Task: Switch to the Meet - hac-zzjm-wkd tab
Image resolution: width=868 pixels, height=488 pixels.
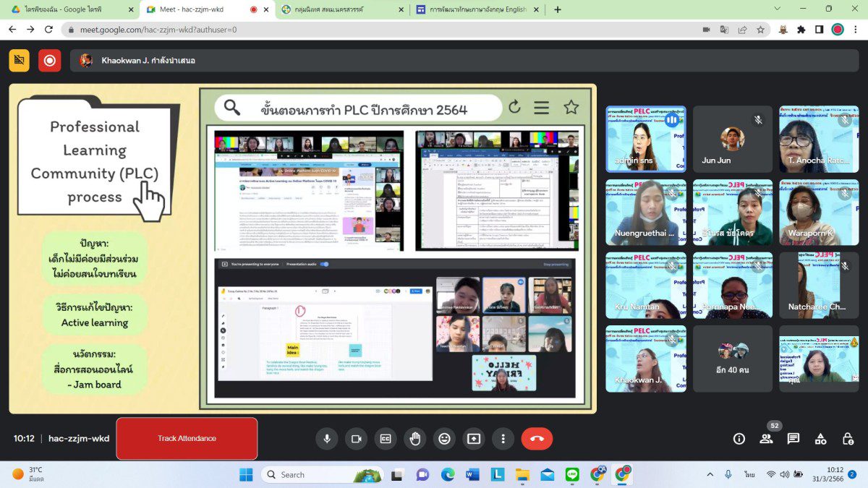Action: click(x=206, y=9)
